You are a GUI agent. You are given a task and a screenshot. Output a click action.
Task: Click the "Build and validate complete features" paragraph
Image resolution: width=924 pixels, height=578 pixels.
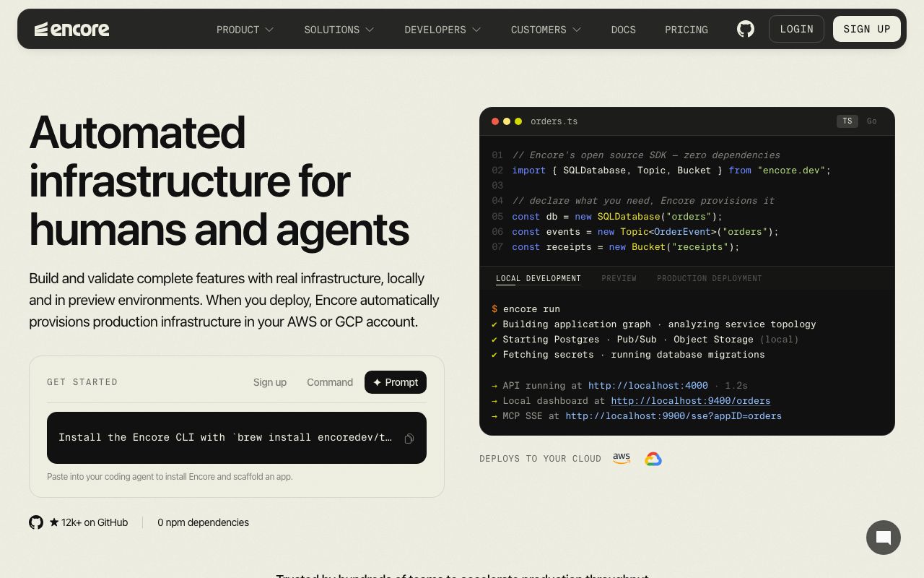234,300
